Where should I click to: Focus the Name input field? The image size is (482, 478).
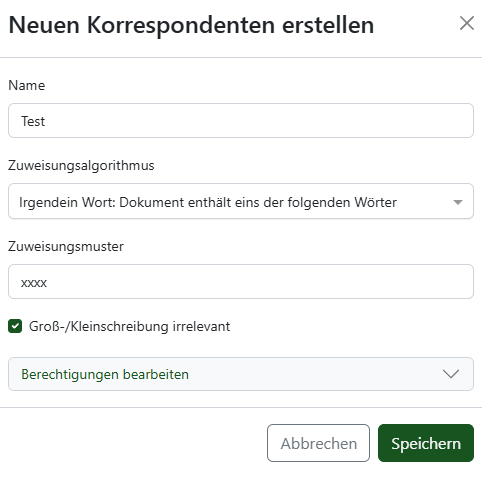pyautogui.click(x=241, y=120)
